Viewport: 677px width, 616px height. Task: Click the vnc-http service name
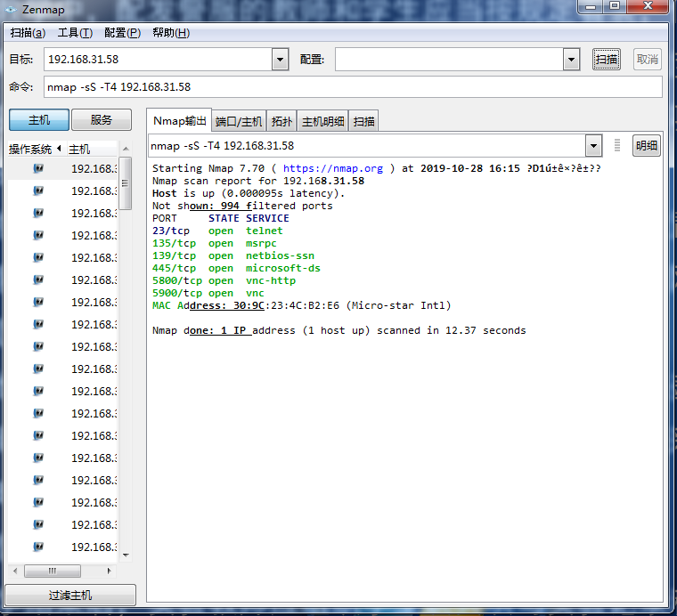(271, 280)
